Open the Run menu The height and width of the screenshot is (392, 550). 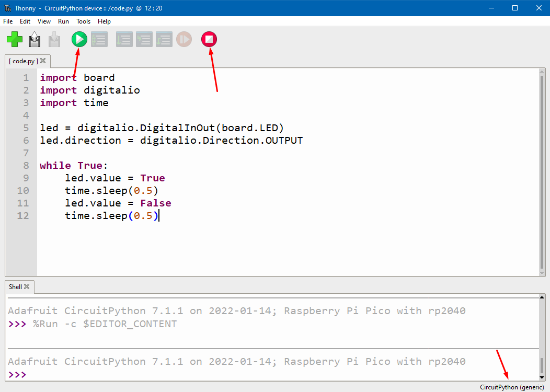63,21
